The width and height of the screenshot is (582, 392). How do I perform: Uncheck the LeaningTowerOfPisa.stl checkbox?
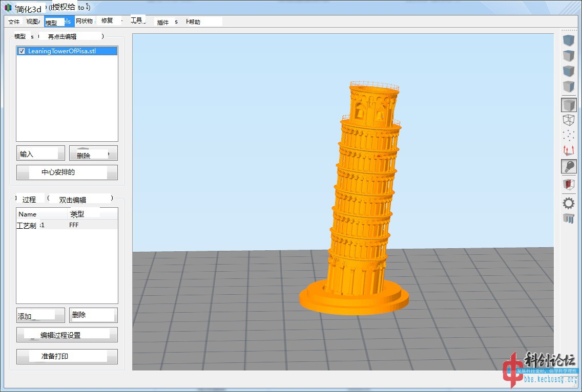coord(22,51)
